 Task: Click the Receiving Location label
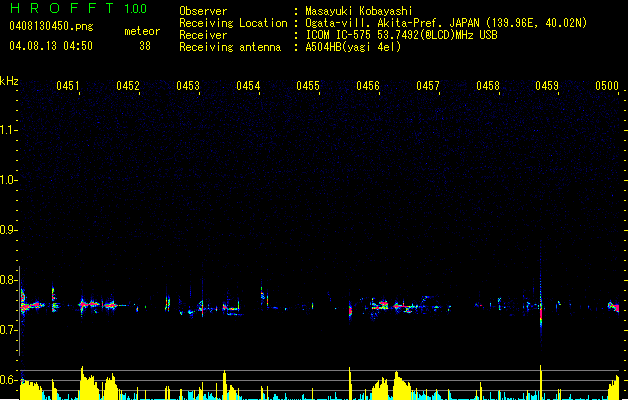(233, 23)
